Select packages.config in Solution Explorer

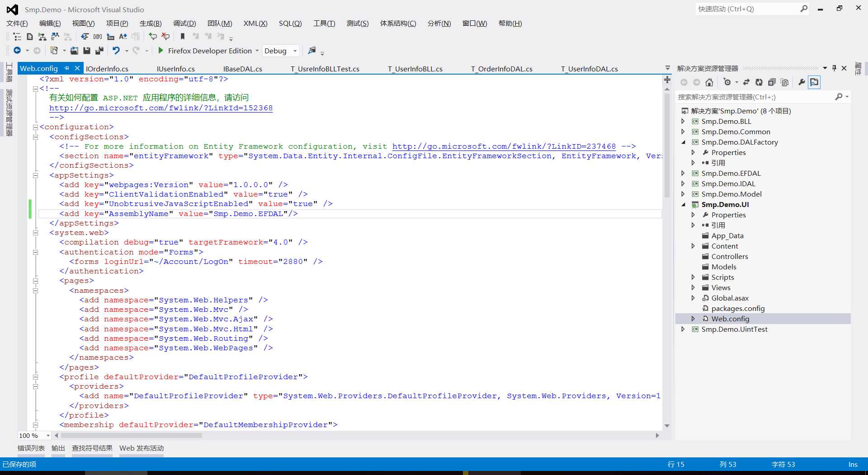(738, 308)
